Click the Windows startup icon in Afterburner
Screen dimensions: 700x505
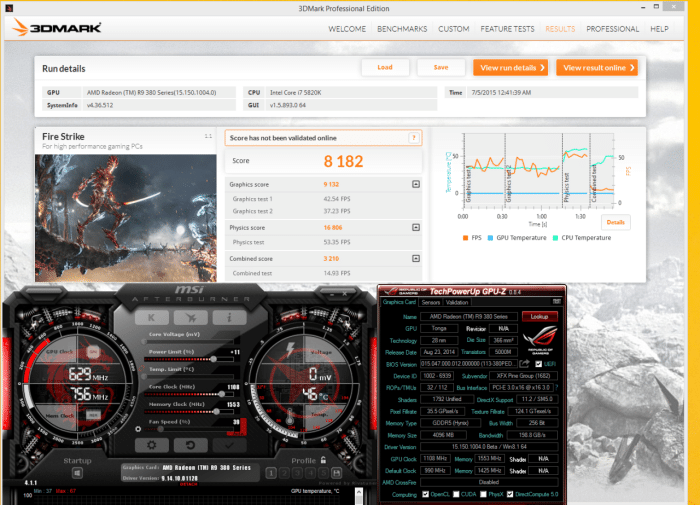point(77,473)
